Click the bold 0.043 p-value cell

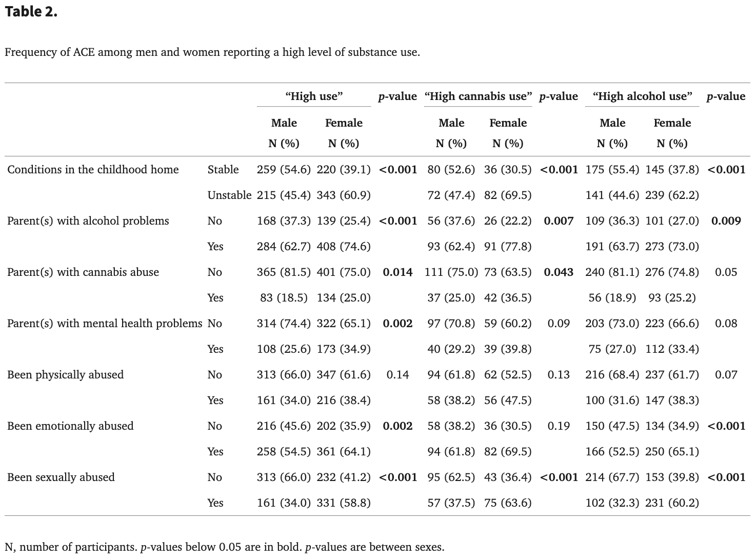point(559,272)
